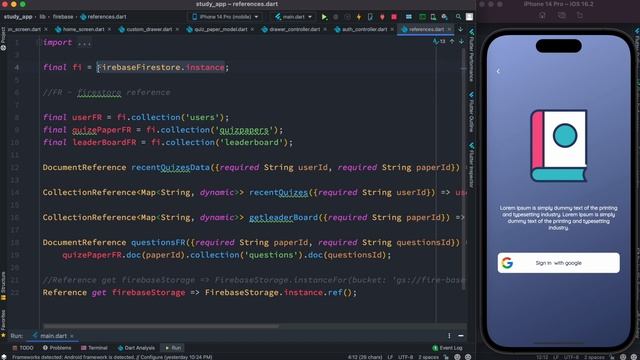Run main.dart with the green play button

(x=324, y=17)
